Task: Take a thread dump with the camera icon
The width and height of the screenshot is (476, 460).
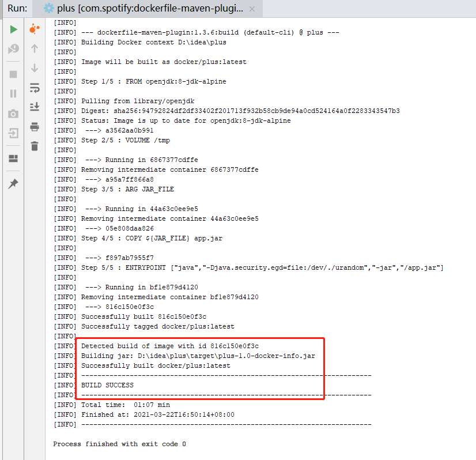Action: point(13,114)
